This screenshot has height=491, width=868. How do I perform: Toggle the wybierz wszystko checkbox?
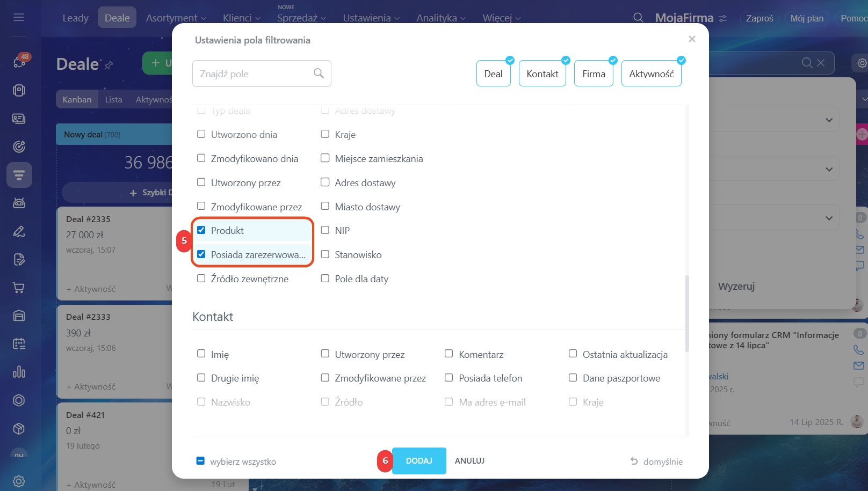[x=200, y=461]
